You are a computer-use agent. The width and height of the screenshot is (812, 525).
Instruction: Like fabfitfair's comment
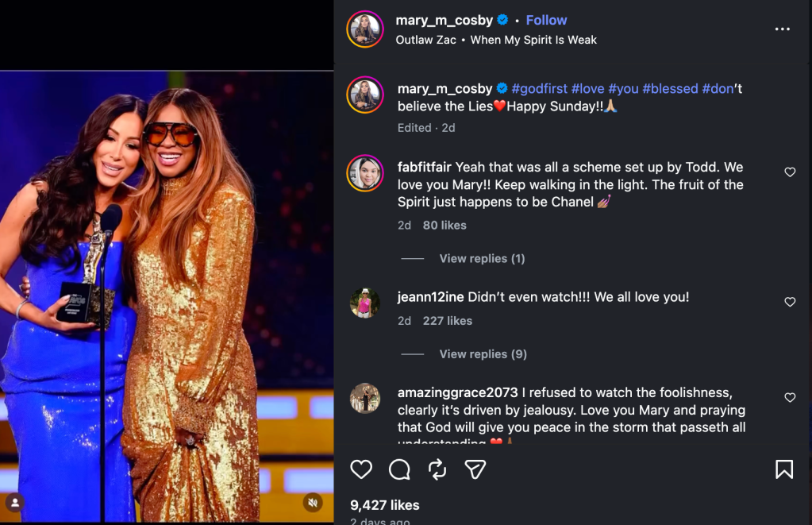(790, 172)
